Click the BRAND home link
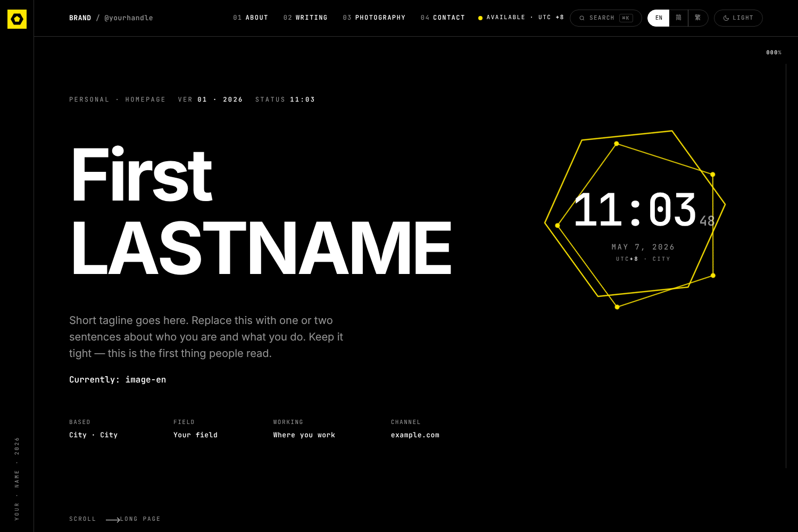The width and height of the screenshot is (798, 532). [80, 18]
